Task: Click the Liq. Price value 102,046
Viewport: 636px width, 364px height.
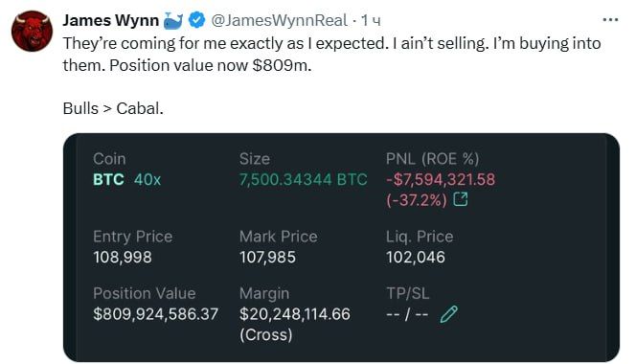Action: tap(416, 257)
